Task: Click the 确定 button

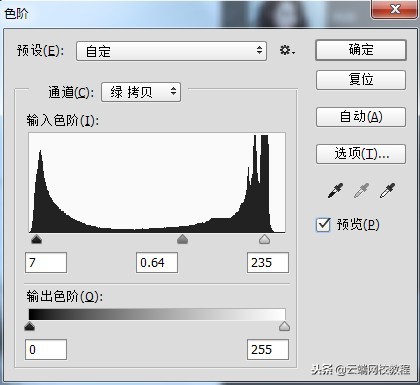Action: click(361, 50)
